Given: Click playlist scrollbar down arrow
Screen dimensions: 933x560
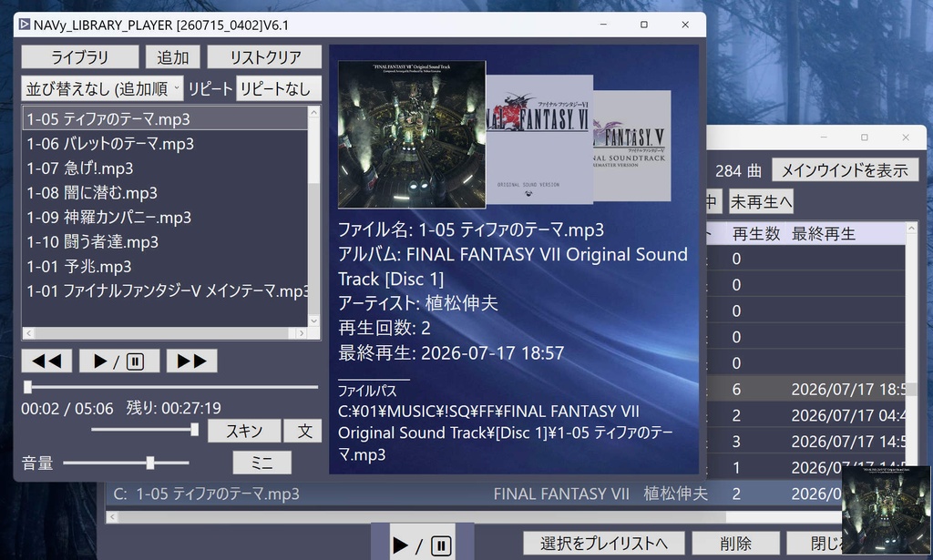Looking at the screenshot, I should 313,321.
